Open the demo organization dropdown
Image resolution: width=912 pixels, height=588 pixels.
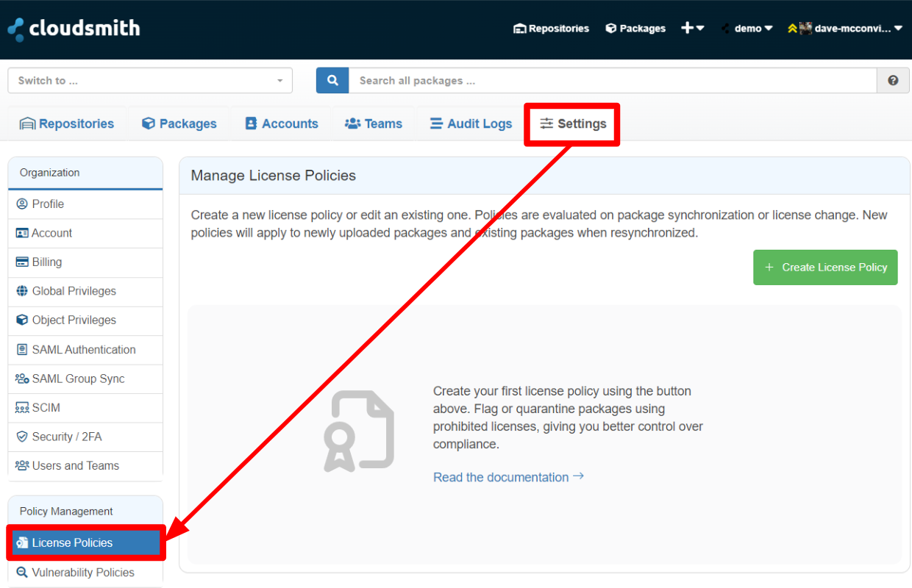pos(747,29)
